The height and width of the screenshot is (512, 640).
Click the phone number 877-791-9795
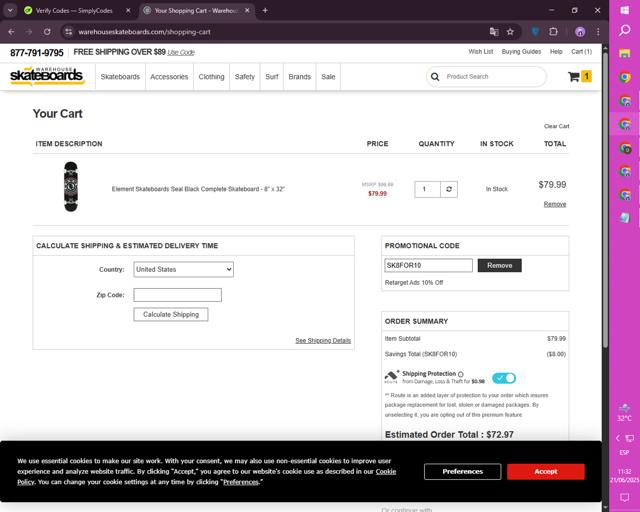[37, 53]
